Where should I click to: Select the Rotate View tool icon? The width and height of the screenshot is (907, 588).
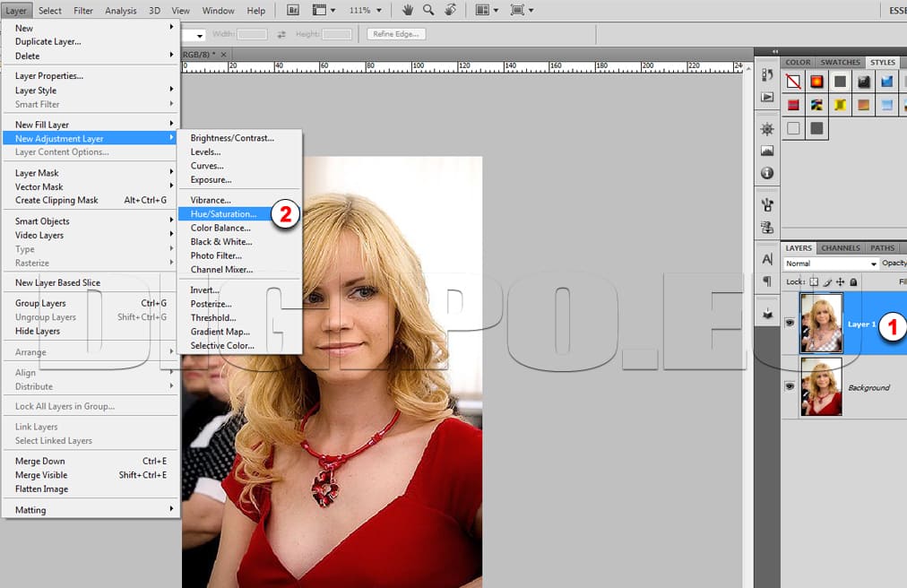(x=450, y=10)
